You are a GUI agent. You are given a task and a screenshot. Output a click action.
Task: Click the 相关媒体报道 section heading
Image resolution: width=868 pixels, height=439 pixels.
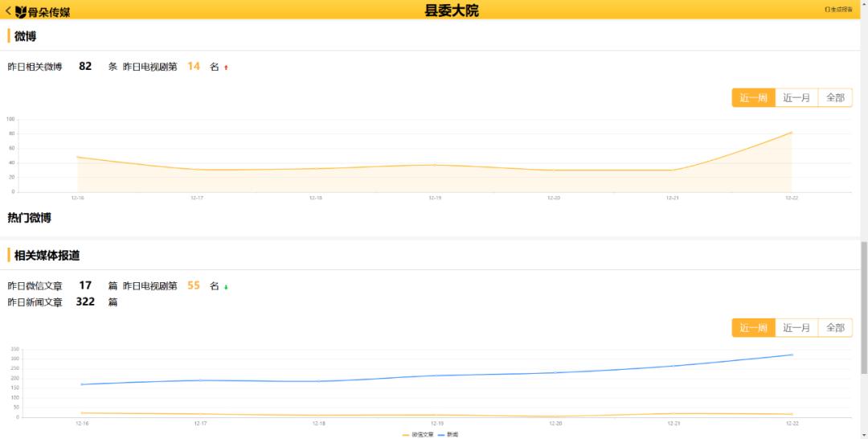(x=47, y=256)
